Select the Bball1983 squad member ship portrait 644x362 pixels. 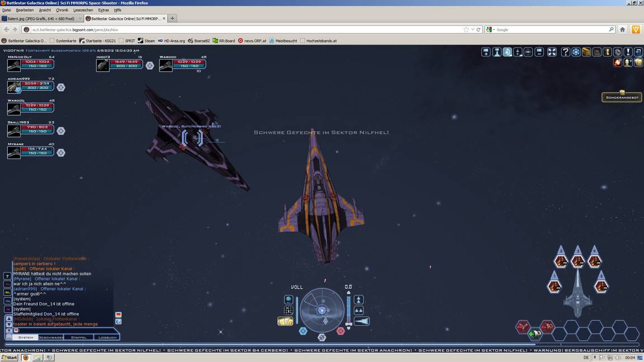click(13, 131)
